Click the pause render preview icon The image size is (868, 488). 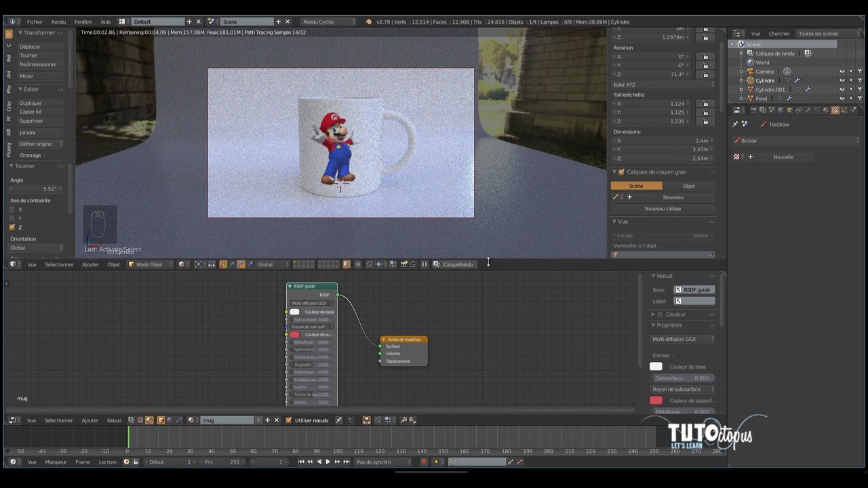coord(425,264)
